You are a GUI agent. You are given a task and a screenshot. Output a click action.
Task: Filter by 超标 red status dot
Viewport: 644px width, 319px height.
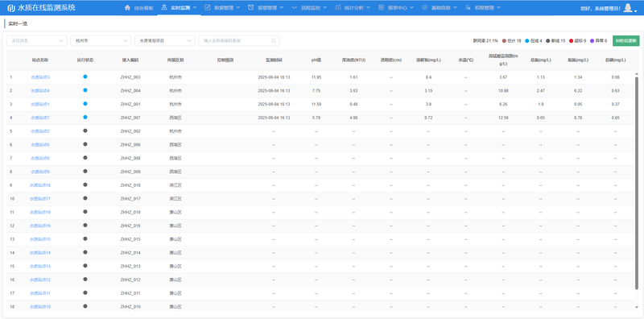pos(572,41)
